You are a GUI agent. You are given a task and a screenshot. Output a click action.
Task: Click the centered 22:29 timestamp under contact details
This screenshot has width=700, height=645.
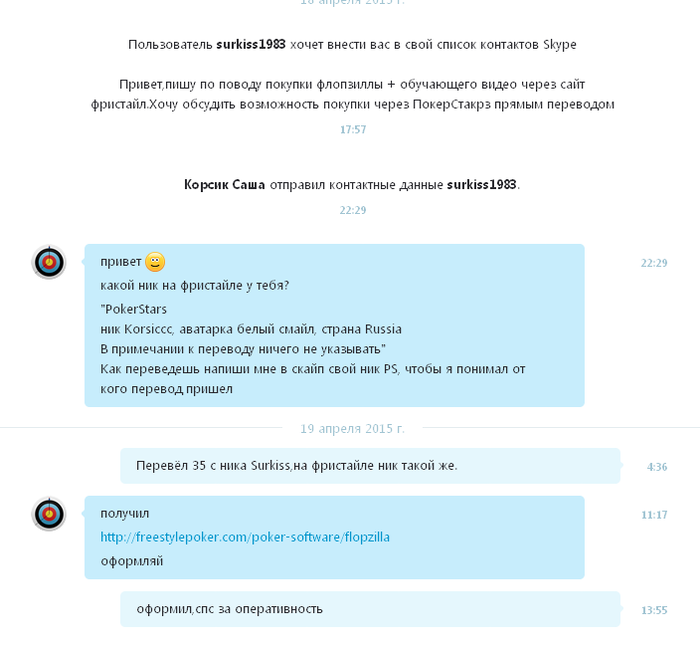click(353, 210)
